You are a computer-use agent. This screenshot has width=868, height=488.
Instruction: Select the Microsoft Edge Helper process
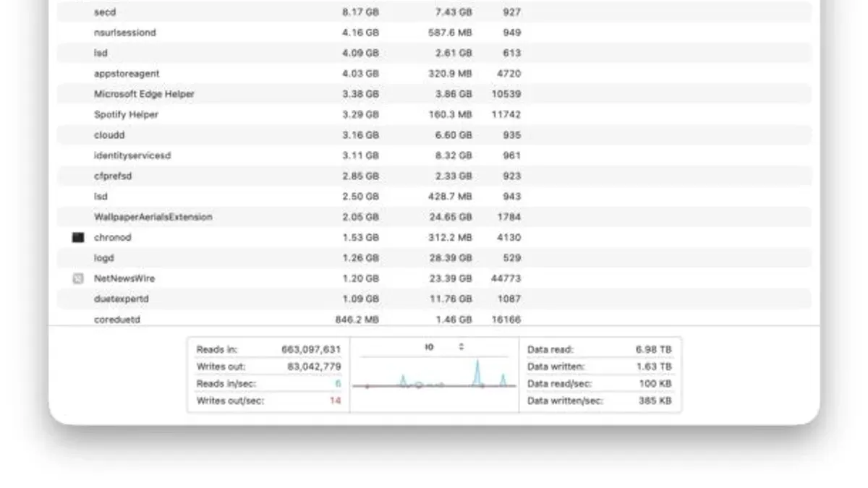point(144,94)
